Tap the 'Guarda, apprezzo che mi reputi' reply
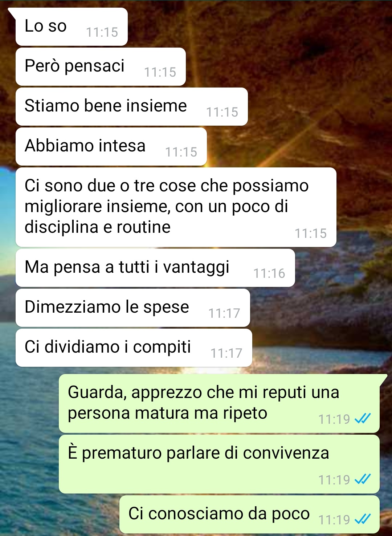 click(x=219, y=403)
